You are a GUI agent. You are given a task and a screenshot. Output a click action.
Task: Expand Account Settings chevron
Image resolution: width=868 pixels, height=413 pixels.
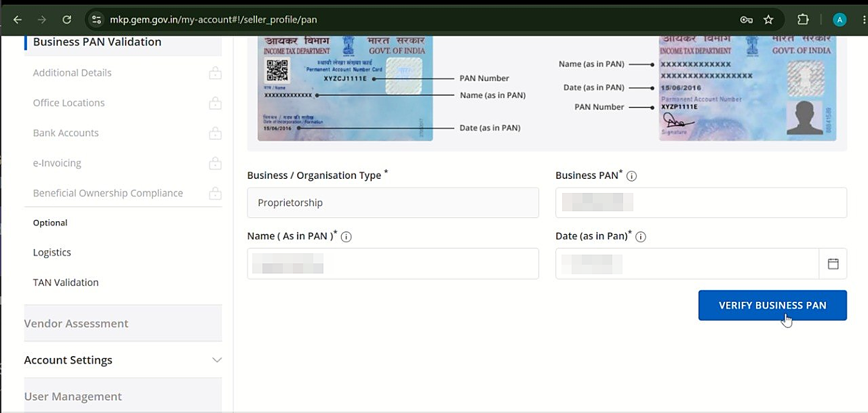click(217, 360)
